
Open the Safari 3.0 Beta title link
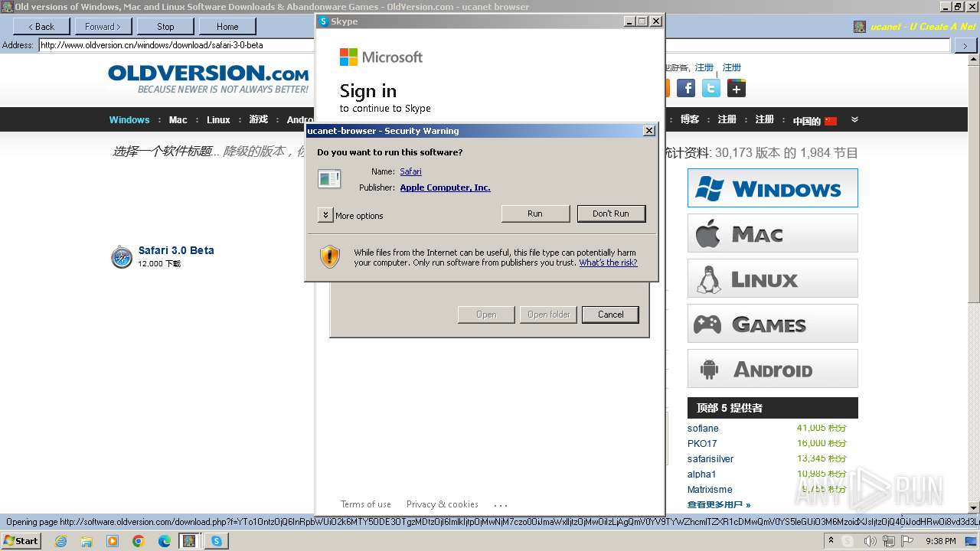176,250
